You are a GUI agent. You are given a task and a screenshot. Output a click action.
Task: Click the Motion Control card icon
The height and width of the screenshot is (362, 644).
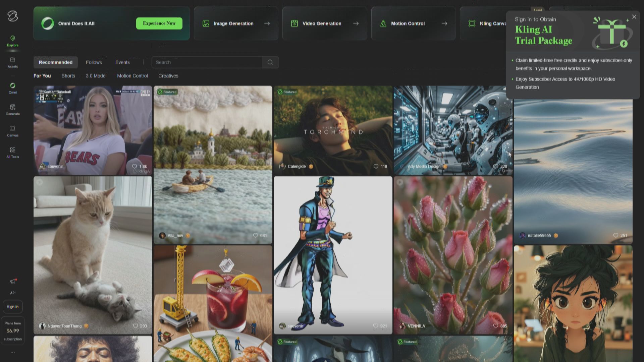point(383,23)
